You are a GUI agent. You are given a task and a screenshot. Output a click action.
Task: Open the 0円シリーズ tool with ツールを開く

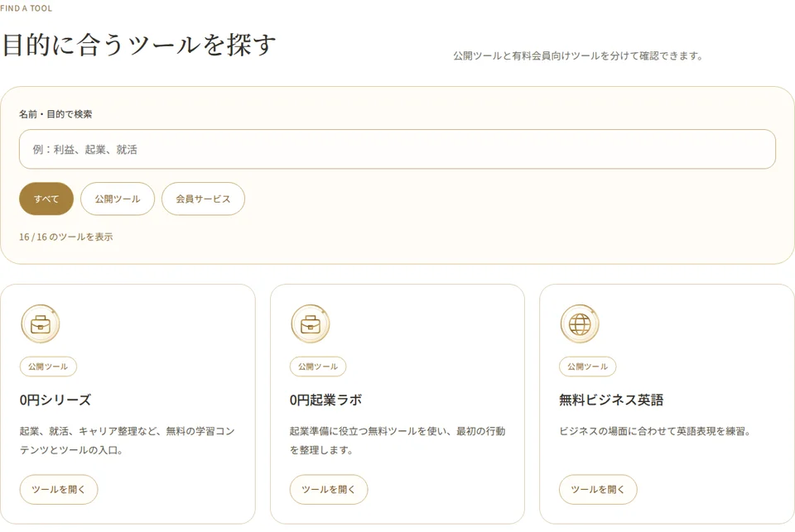(59, 490)
